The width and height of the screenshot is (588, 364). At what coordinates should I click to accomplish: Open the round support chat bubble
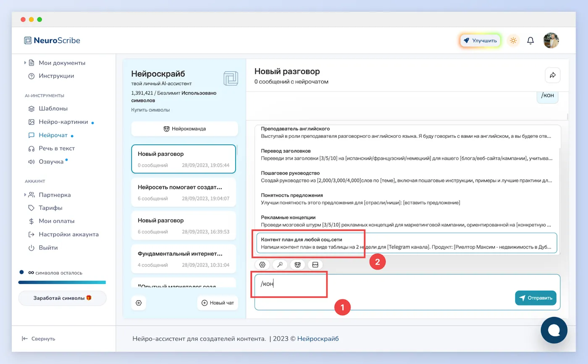coord(554,330)
